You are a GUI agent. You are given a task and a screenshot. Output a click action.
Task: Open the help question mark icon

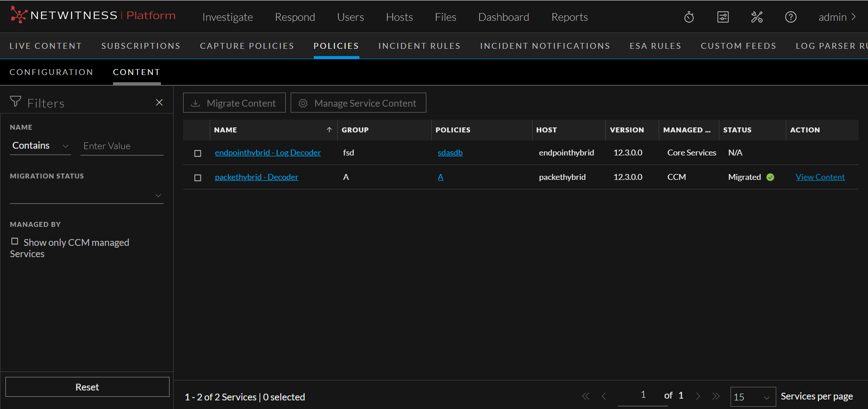point(791,17)
